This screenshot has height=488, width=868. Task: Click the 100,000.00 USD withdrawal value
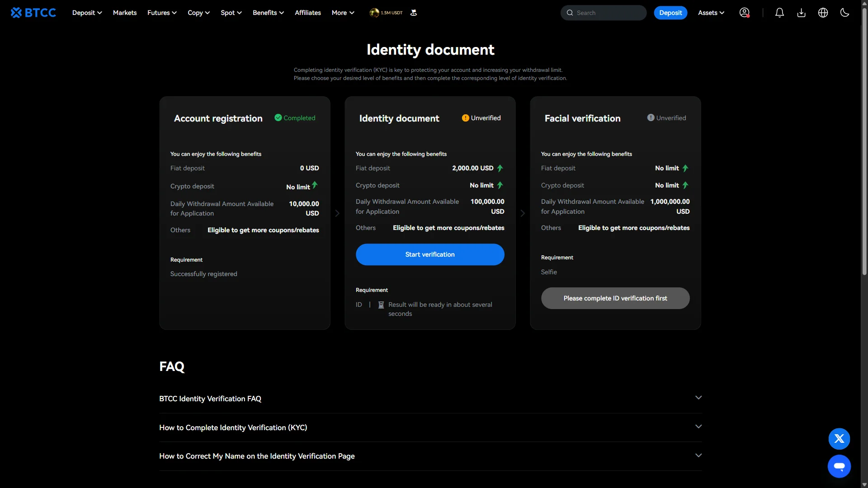tap(487, 206)
